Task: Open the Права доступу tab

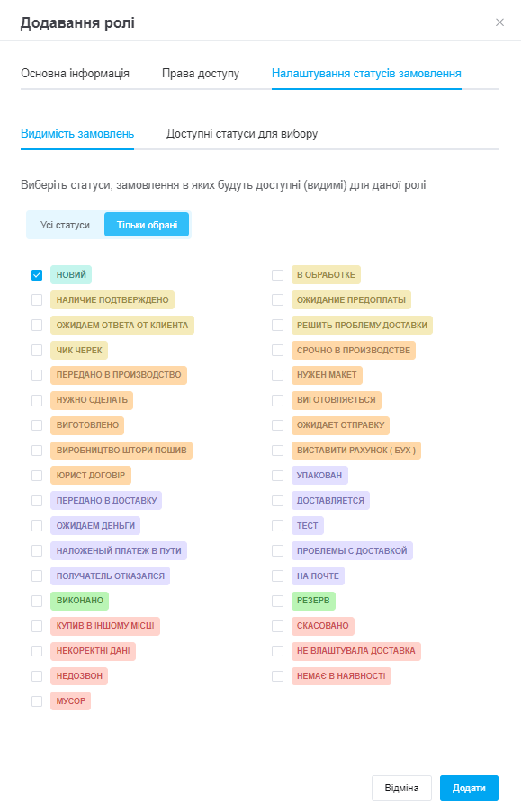Action: (201, 74)
